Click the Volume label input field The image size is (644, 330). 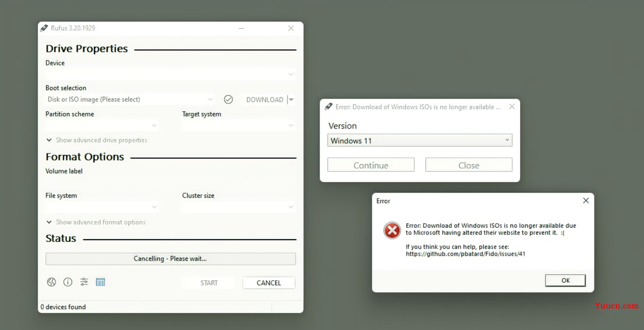click(x=171, y=182)
